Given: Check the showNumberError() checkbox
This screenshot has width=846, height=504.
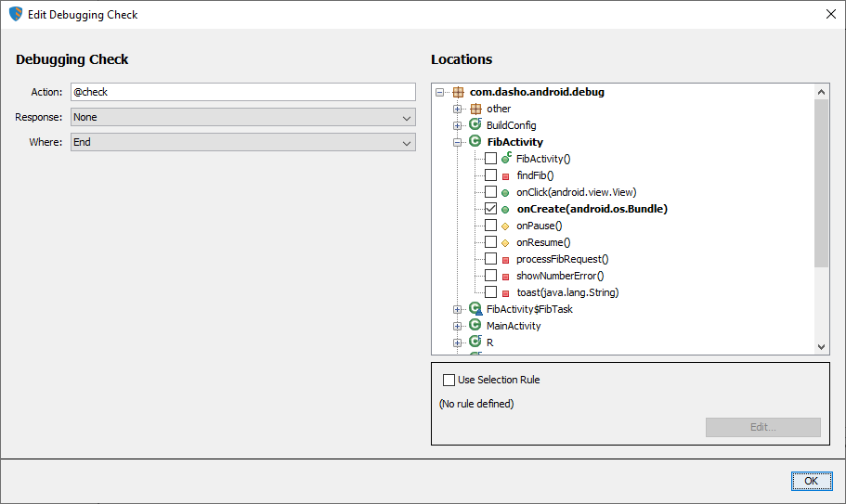Looking at the screenshot, I should pos(490,276).
